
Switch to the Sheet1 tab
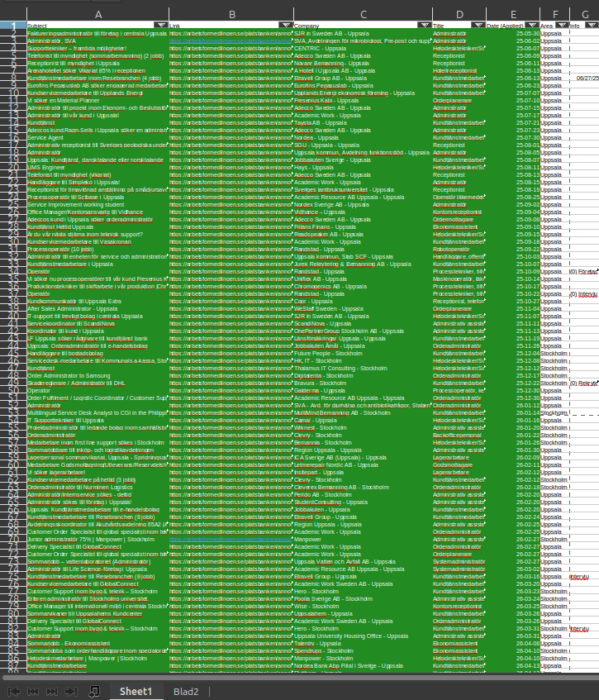tap(135, 692)
